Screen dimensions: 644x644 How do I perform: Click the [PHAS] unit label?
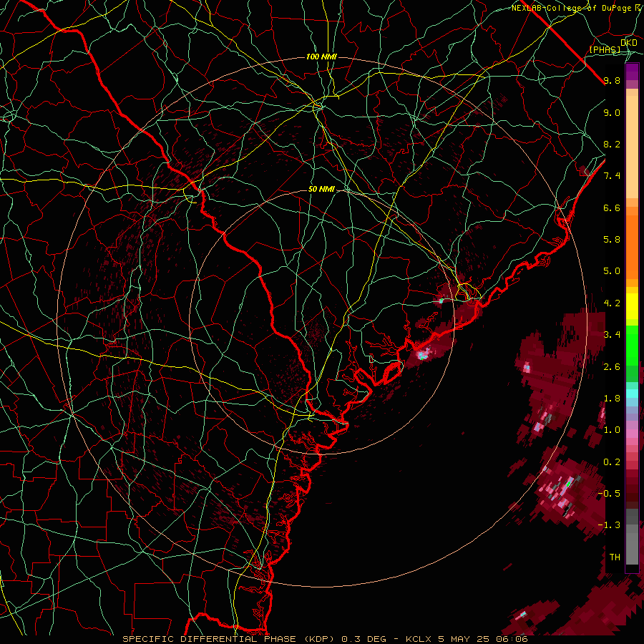tap(605, 50)
